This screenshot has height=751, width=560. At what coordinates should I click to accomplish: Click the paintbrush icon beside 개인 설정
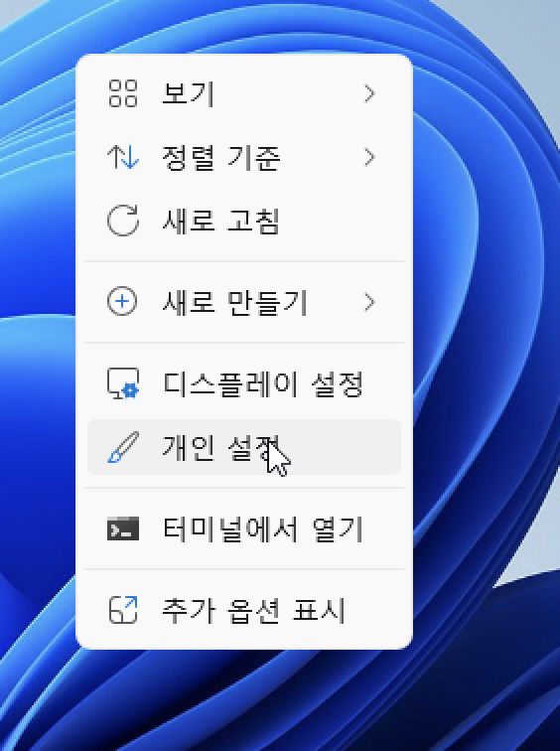[x=123, y=447]
